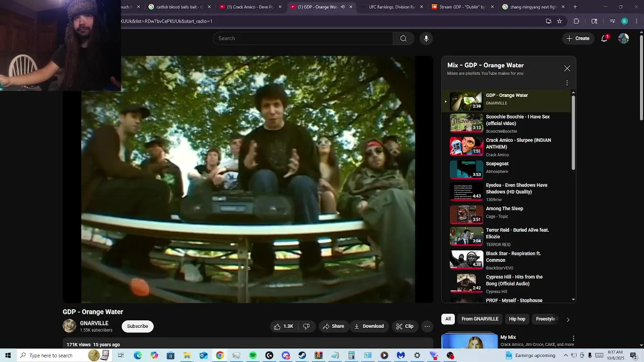Subscribe to the GNARVILLE channel
This screenshot has width=644, height=362.
(137, 326)
